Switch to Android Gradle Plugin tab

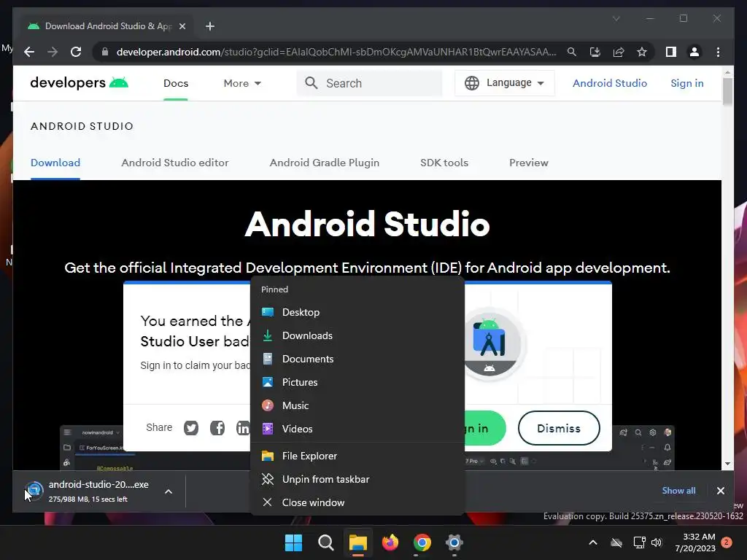coord(325,163)
